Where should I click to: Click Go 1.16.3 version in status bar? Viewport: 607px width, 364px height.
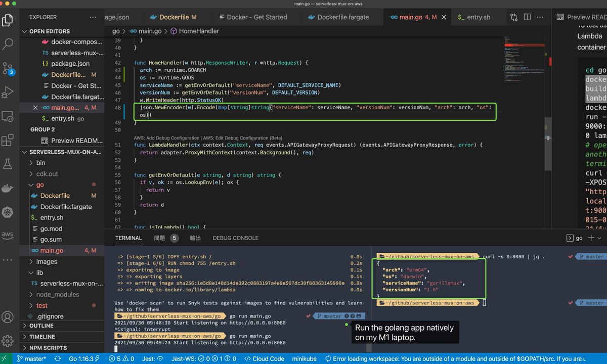coord(83,358)
